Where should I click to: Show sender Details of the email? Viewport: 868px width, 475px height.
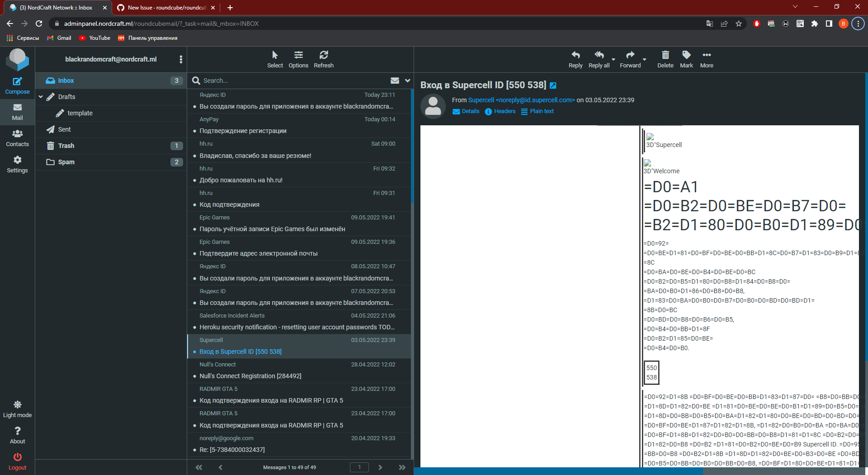click(x=466, y=111)
